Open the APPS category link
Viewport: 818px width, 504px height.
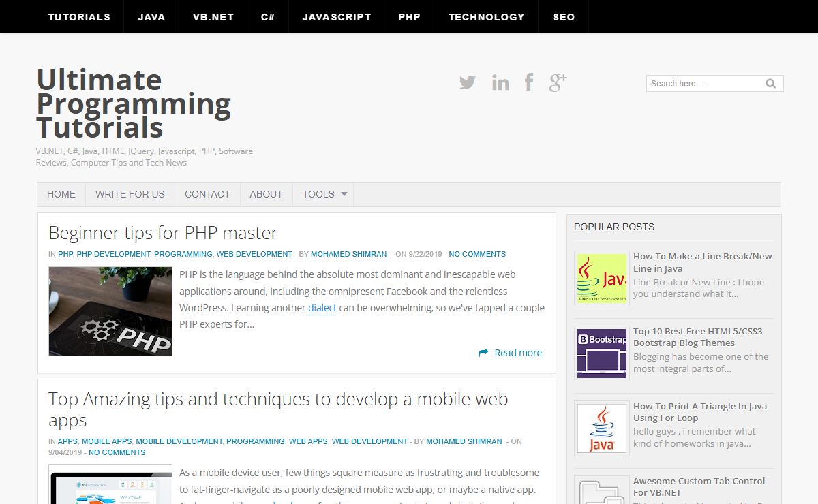67,441
